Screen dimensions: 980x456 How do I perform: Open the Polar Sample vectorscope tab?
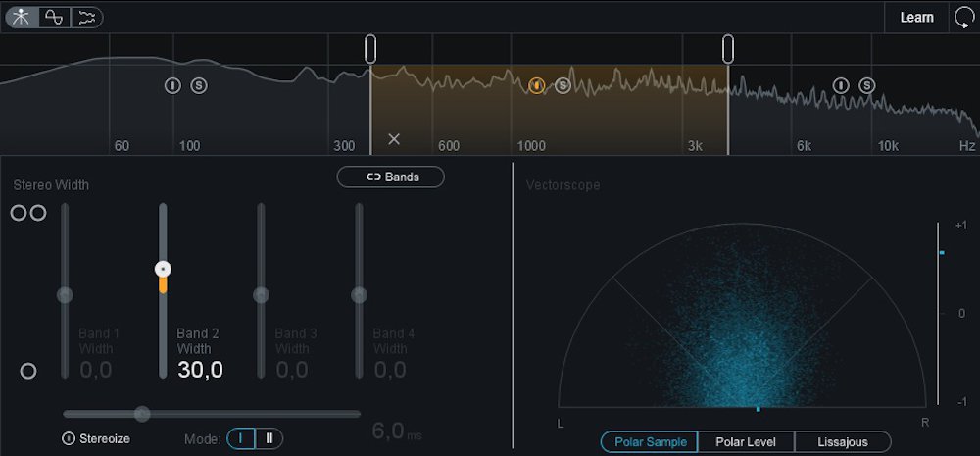coord(649,442)
